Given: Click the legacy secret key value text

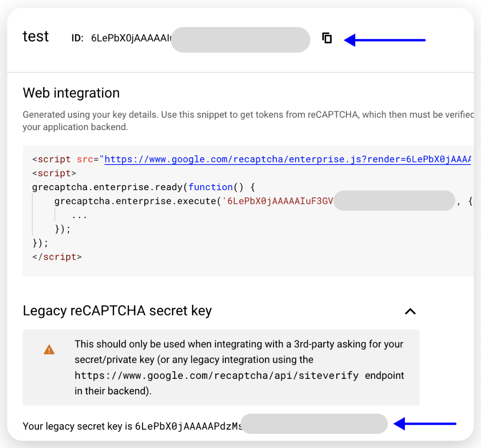Looking at the screenshot, I should tap(188, 426).
